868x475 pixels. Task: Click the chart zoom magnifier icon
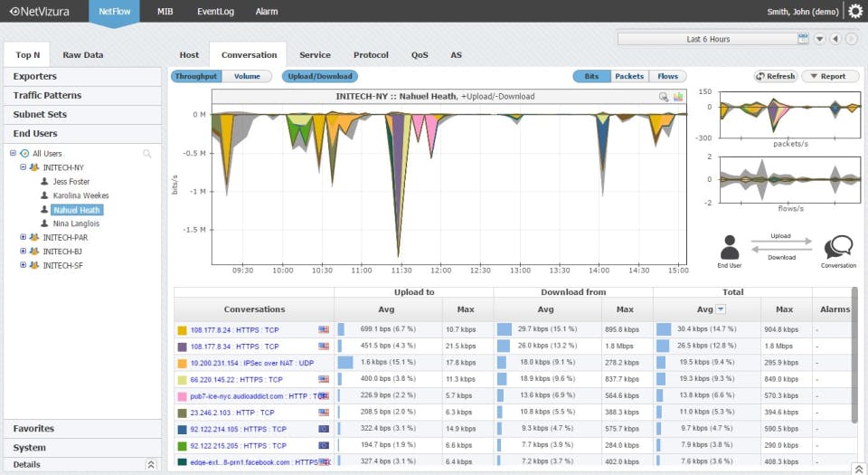[663, 97]
